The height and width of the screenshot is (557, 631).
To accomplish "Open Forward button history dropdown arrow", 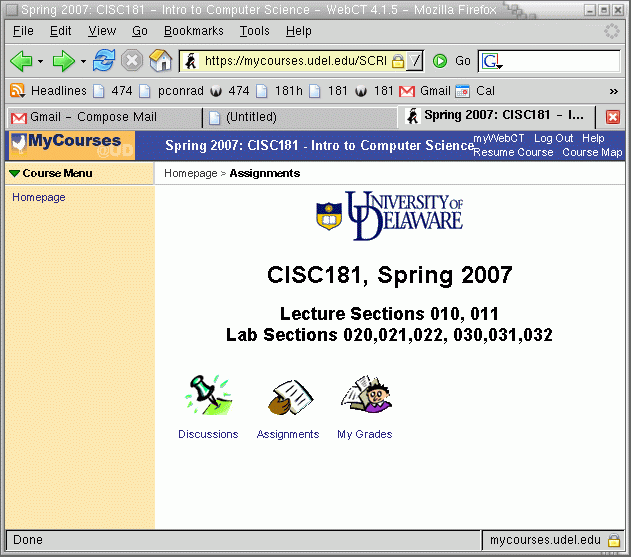I will (x=83, y=62).
